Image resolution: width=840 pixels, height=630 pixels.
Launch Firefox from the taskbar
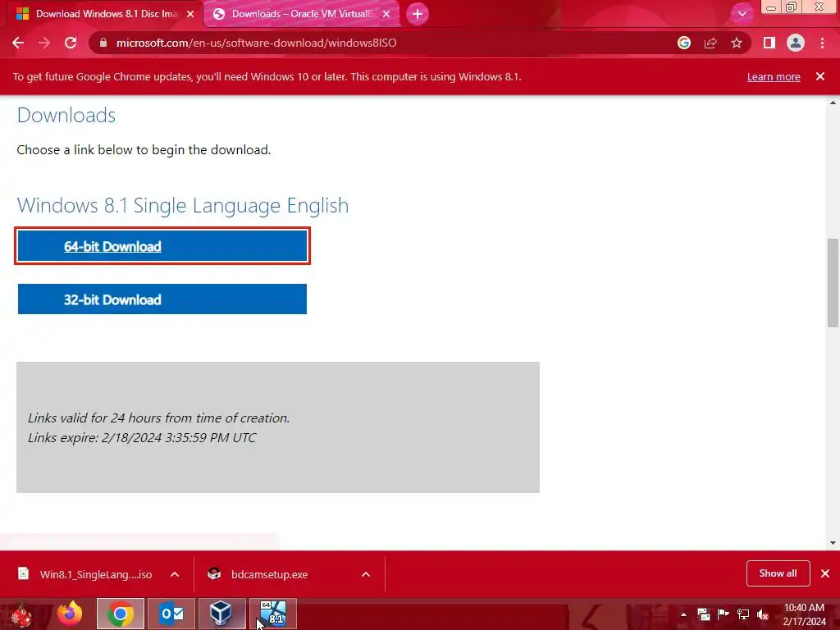point(71,614)
